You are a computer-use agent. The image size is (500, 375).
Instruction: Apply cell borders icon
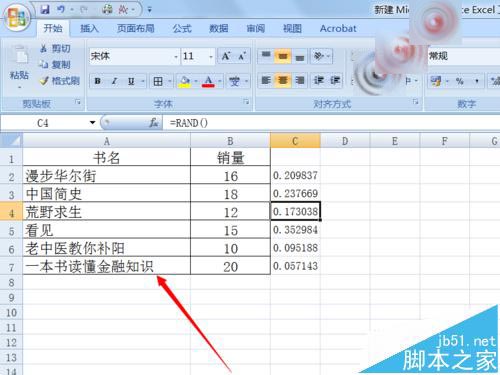(158, 81)
